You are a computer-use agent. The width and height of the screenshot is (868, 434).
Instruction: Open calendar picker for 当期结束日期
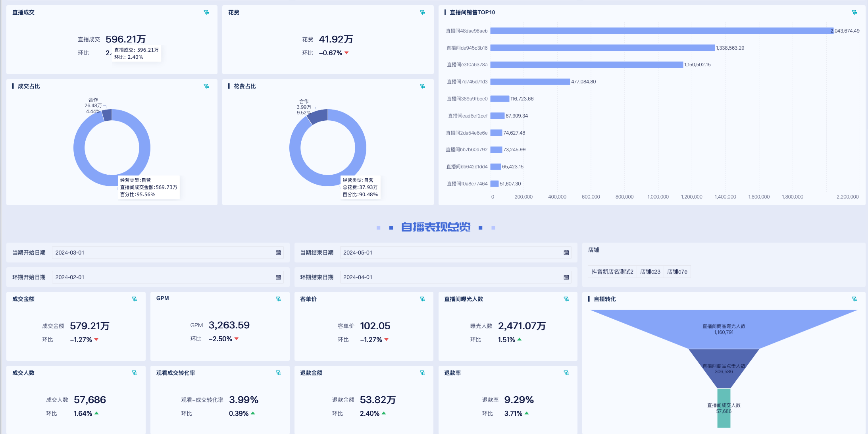click(566, 253)
